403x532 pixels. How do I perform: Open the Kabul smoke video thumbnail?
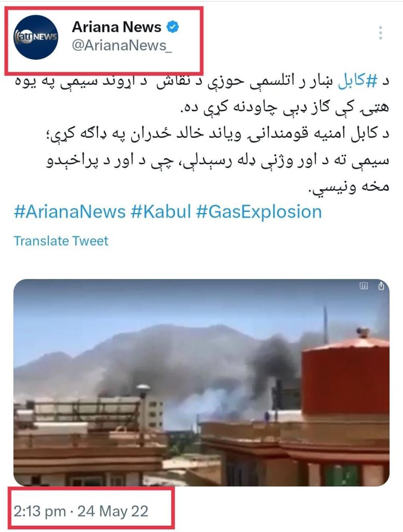click(202, 382)
